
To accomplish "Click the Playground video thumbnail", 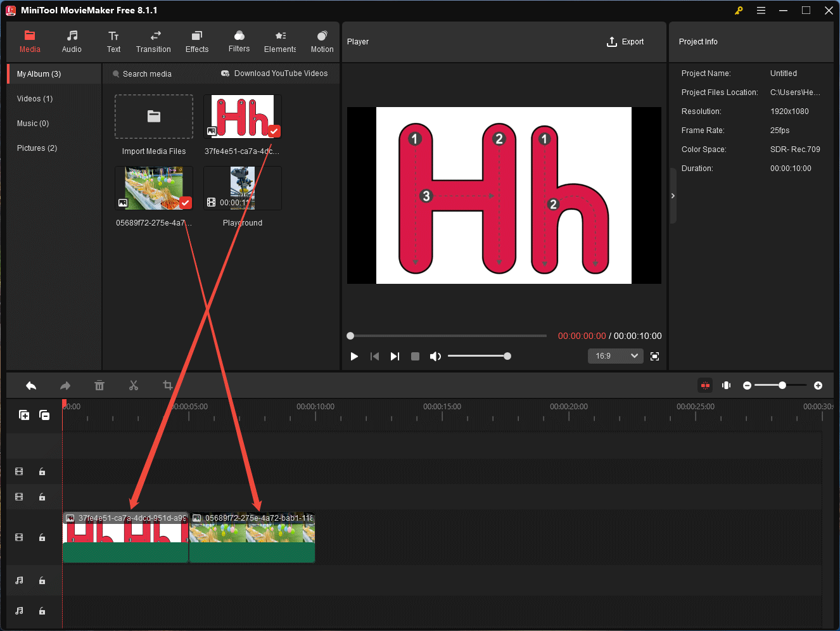I will tap(242, 188).
